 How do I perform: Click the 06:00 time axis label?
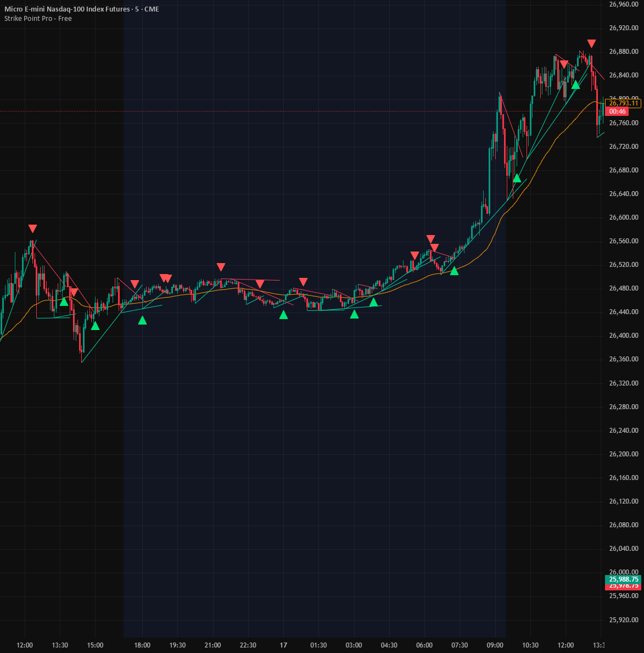424,645
